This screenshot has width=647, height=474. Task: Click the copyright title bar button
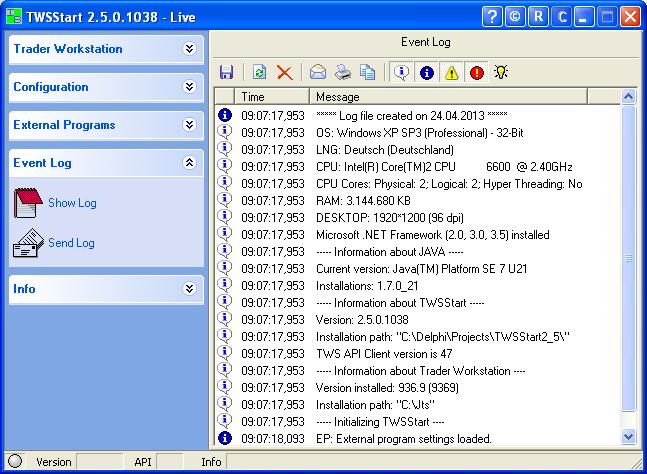point(515,17)
